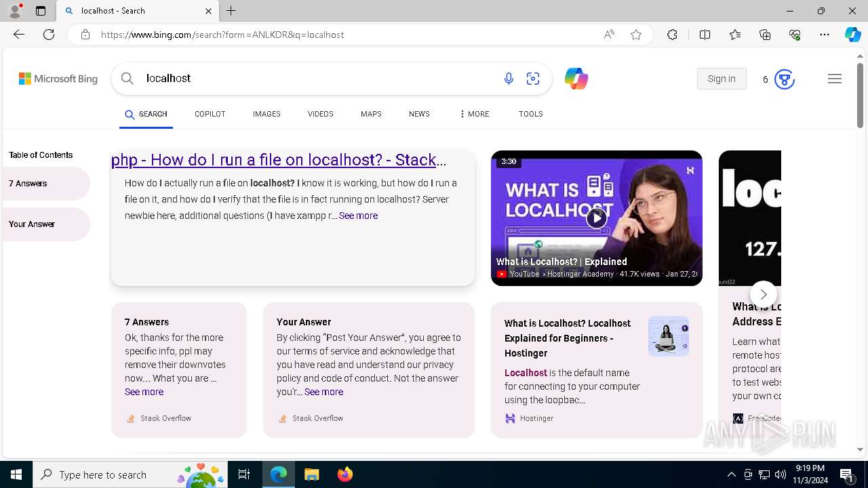
Task: Show hidden system tray icons
Action: [x=732, y=474]
